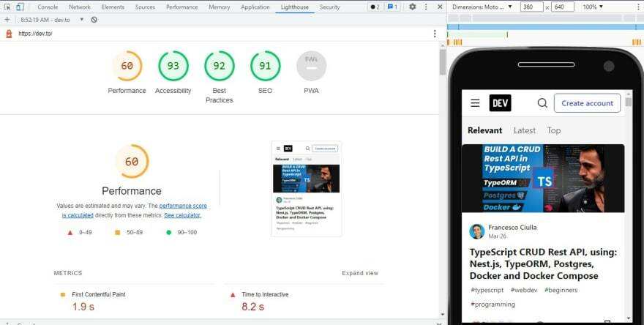Open the Dimensions device dropdown
The image size is (644, 325).
(x=482, y=7)
